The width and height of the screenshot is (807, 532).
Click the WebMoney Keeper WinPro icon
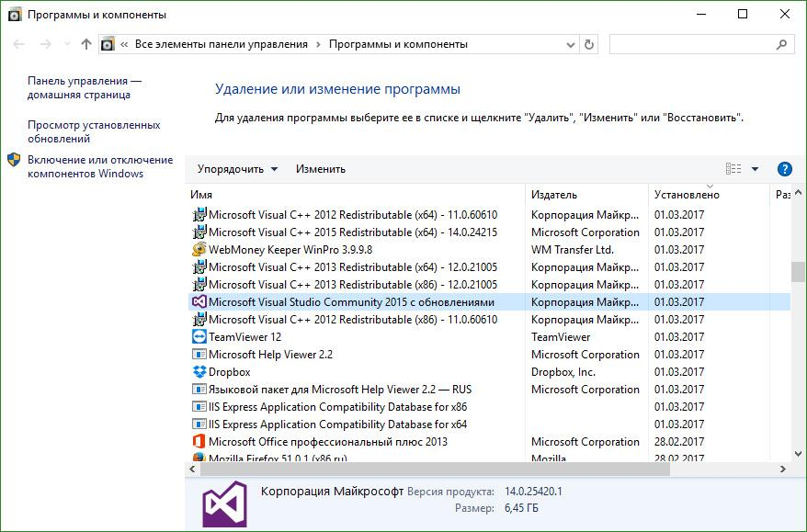click(x=199, y=250)
